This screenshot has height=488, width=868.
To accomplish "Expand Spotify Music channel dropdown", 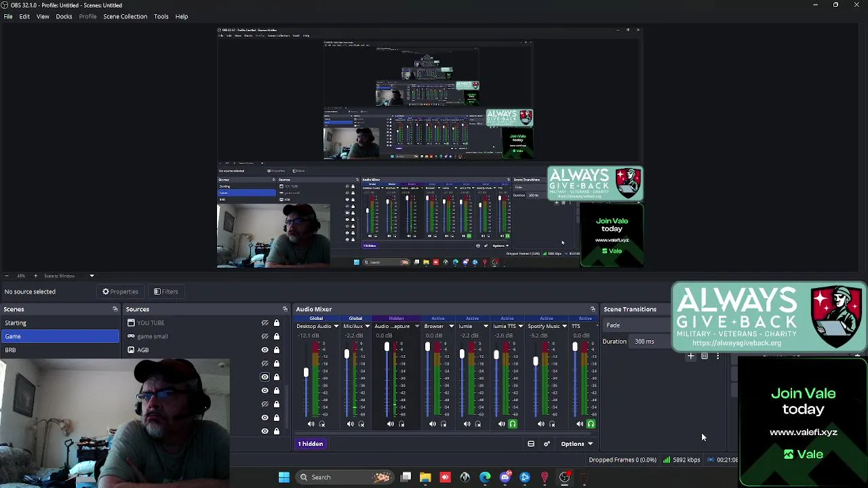I will pyautogui.click(x=564, y=326).
